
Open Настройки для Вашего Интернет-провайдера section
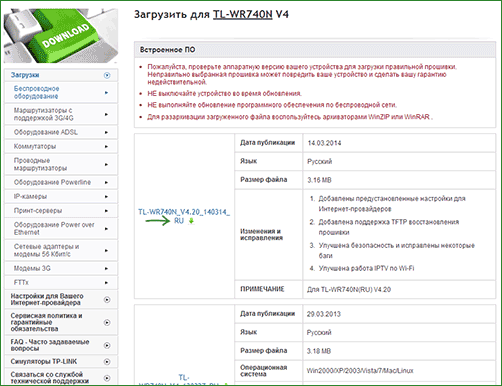click(x=47, y=299)
